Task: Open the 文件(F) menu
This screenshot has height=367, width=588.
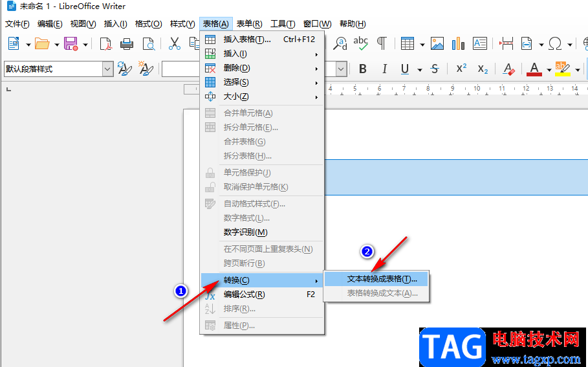Action: [17, 24]
